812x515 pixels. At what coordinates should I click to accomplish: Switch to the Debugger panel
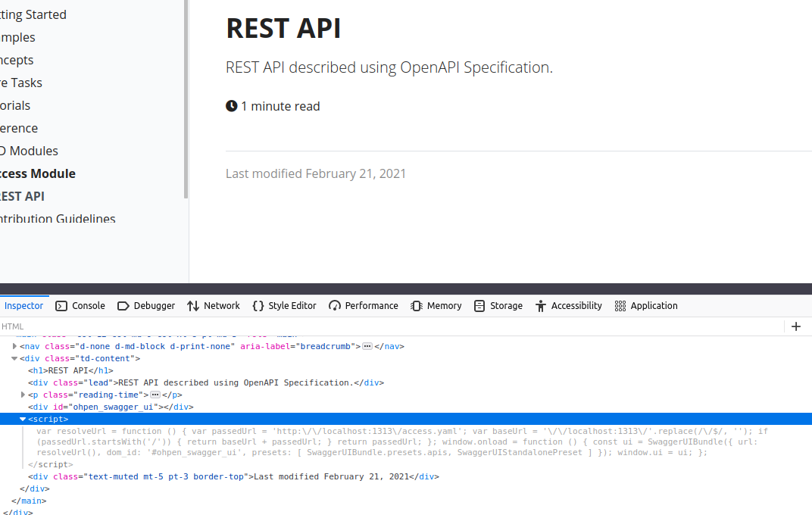tap(146, 306)
